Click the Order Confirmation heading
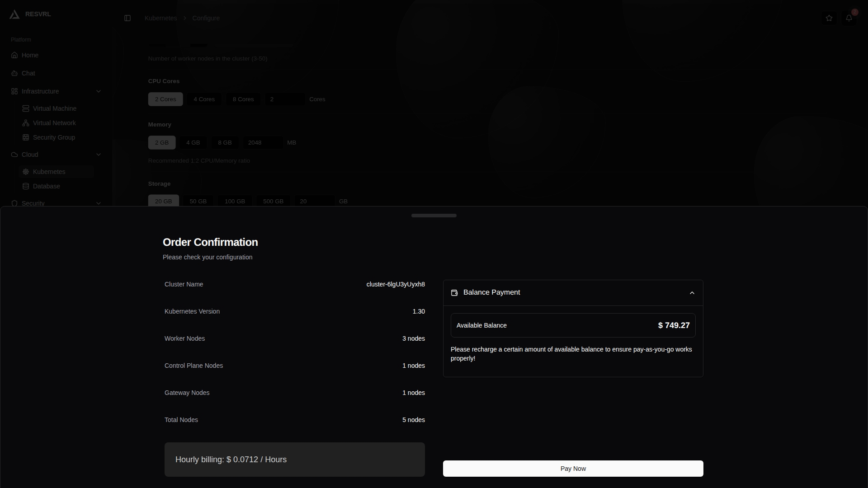The width and height of the screenshot is (868, 488). point(210,242)
